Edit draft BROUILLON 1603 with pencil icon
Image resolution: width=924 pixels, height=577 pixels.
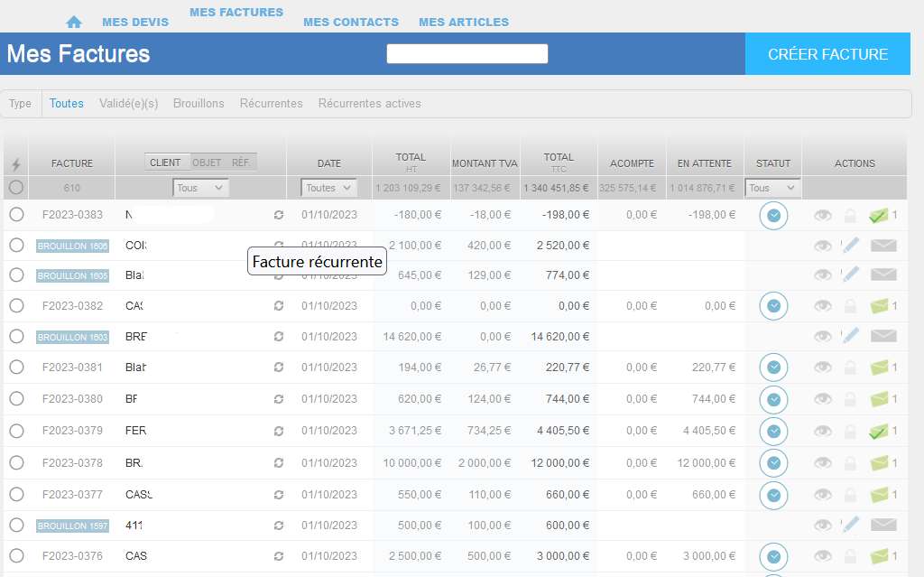pos(850,336)
